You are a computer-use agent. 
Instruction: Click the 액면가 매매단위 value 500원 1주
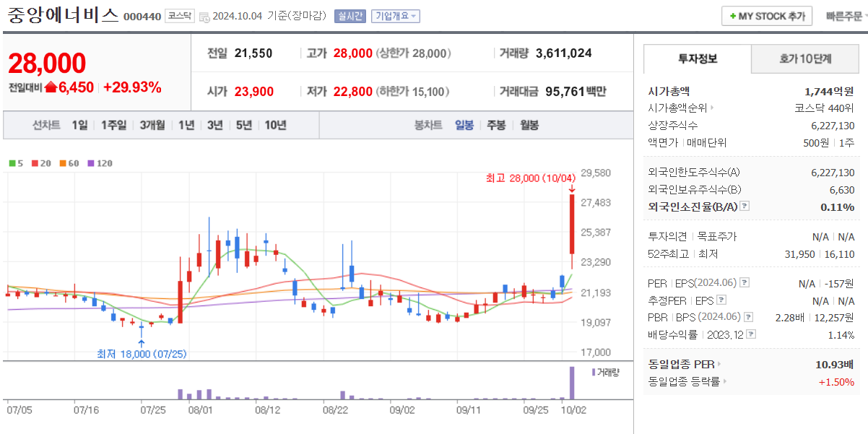[x=828, y=143]
